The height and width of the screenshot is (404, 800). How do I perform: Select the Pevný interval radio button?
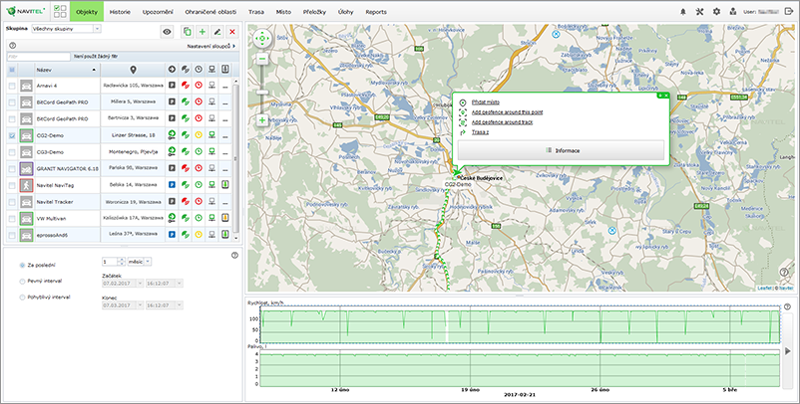click(23, 281)
